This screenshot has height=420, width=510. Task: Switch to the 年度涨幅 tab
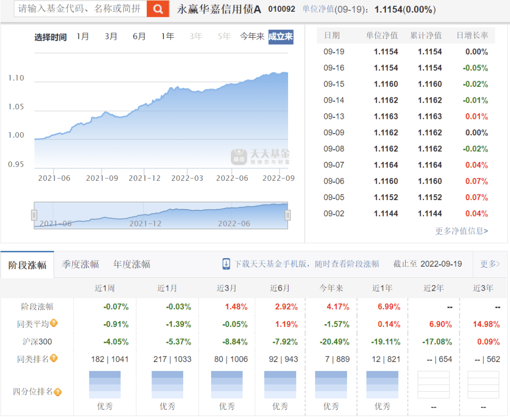click(x=132, y=264)
